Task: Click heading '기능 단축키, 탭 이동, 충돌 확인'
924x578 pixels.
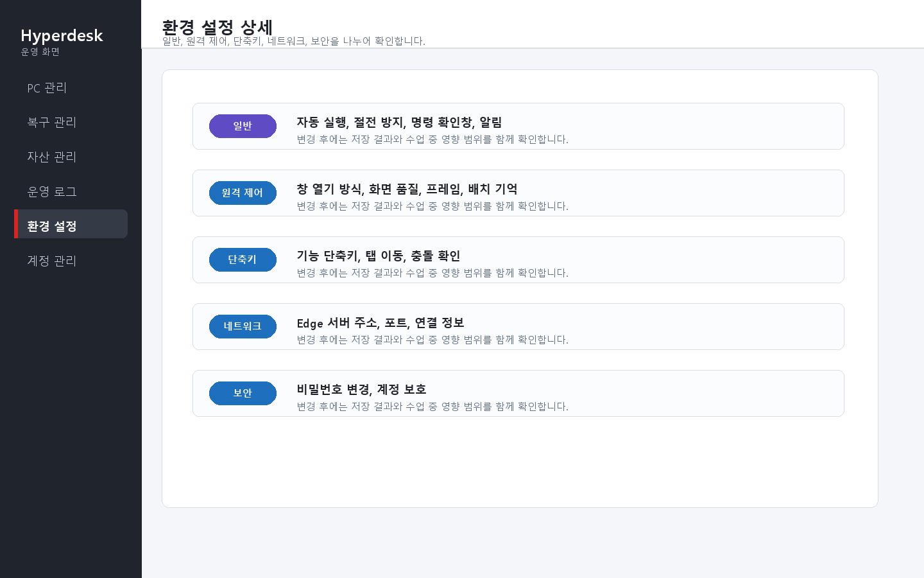Action: pos(379,256)
